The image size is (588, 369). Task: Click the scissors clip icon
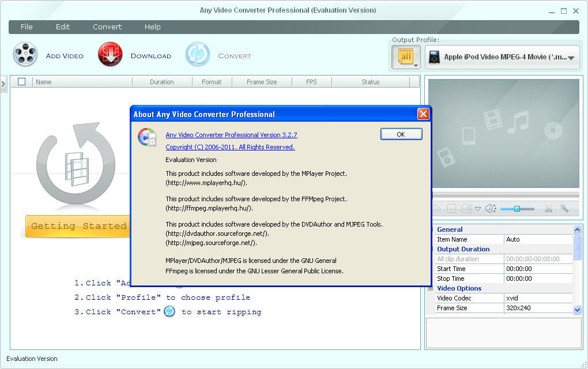[549, 209]
